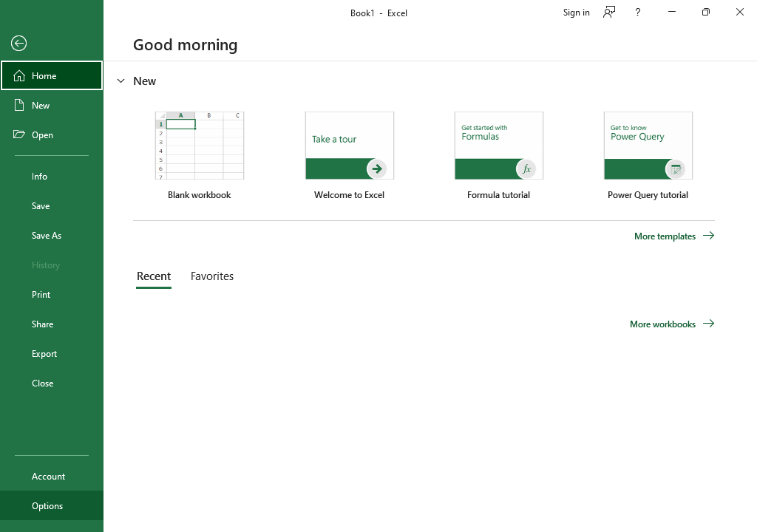Screen dimensions: 757x532
Task: Open the Info page
Action: pyautogui.click(x=52, y=176)
